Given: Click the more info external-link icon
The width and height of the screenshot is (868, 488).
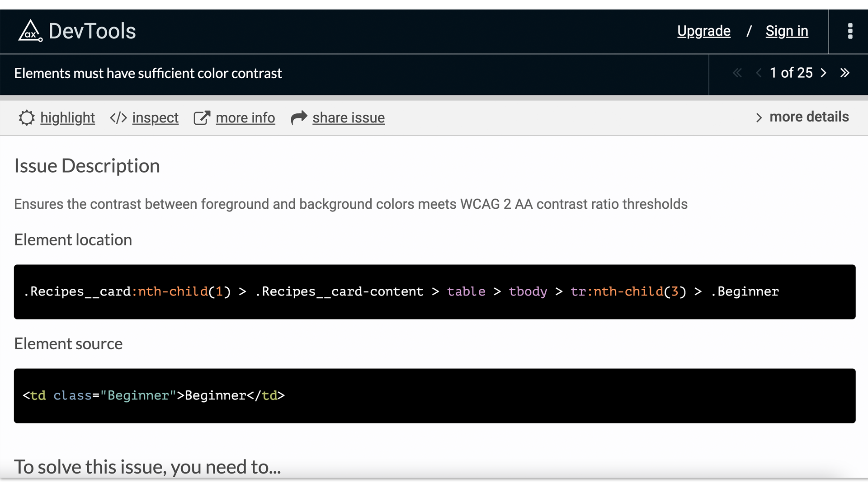Looking at the screenshot, I should 202,118.
